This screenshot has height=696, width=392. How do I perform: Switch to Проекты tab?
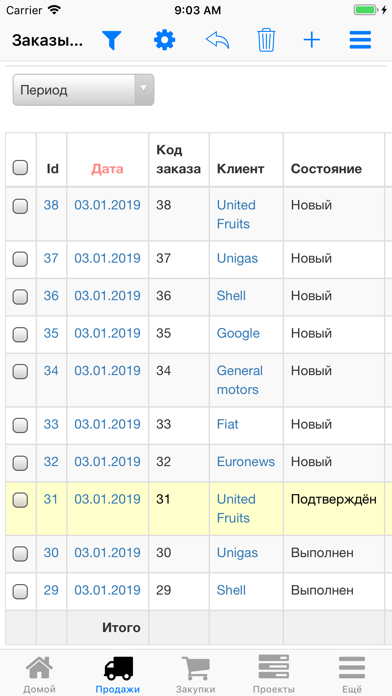(x=273, y=674)
